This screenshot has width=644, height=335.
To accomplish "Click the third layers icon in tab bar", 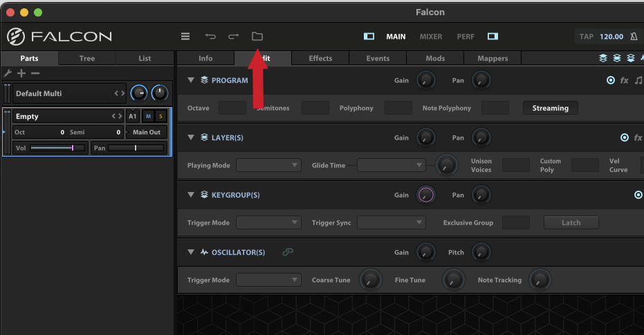I will (631, 58).
